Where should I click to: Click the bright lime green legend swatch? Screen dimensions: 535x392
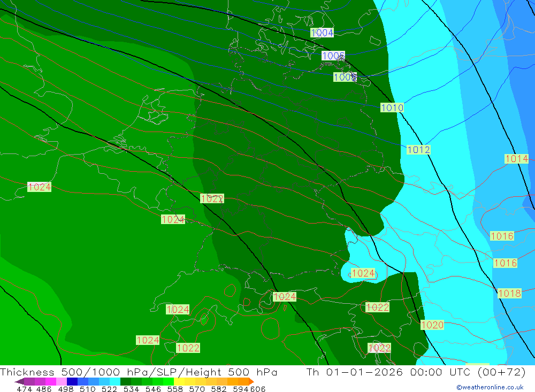point(169,381)
